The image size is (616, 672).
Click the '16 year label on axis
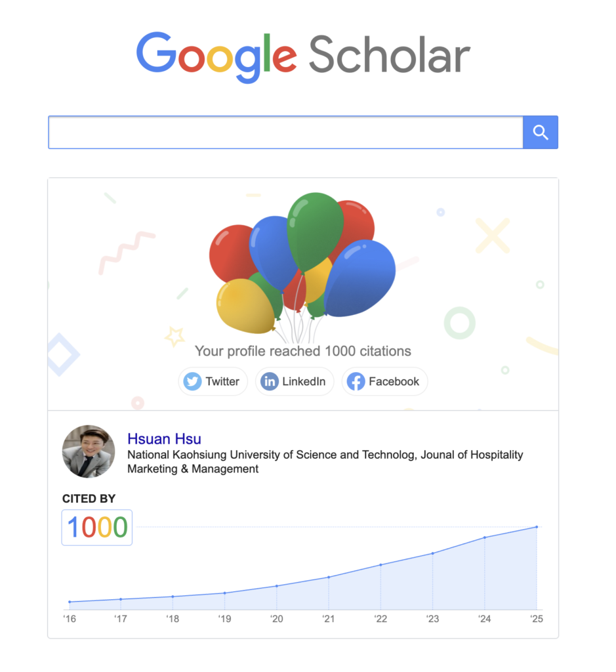[70, 619]
